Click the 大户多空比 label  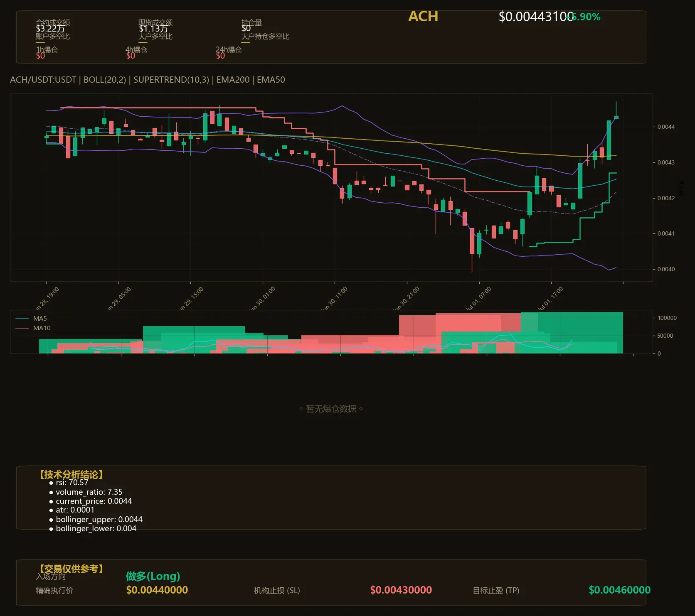click(x=155, y=36)
